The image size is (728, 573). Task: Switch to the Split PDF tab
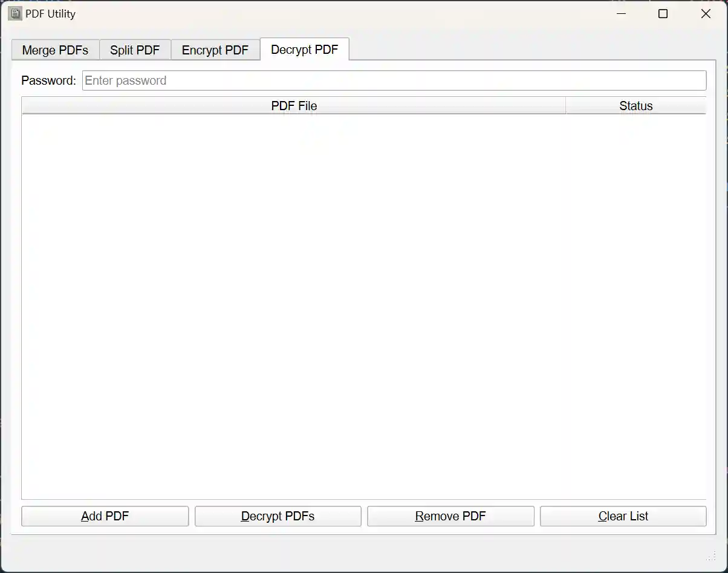coord(135,50)
